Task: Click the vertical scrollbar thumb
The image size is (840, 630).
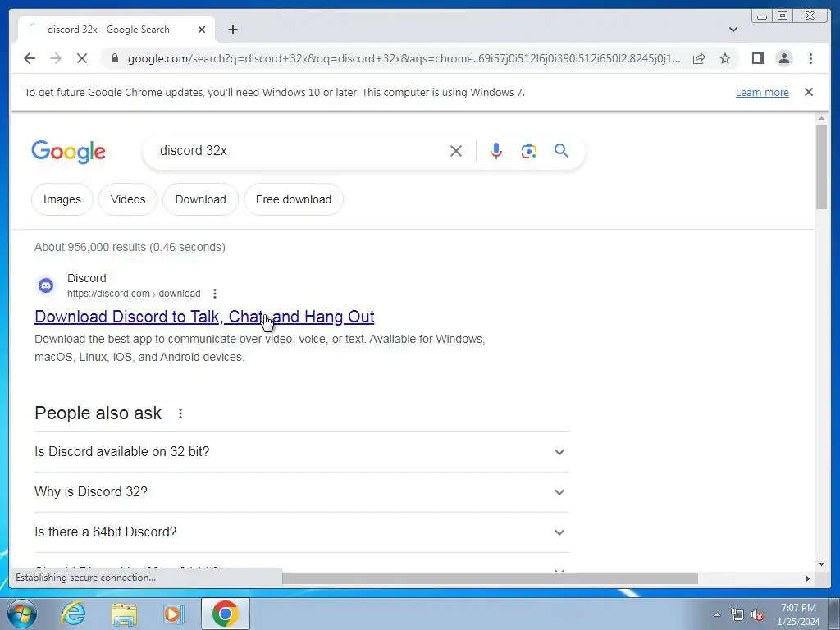Action: (821, 167)
